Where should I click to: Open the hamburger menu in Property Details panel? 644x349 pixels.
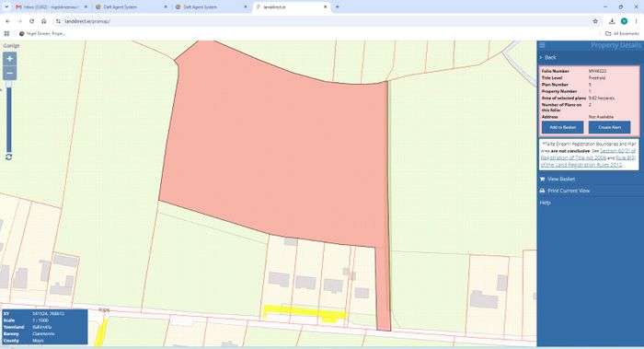[542, 45]
